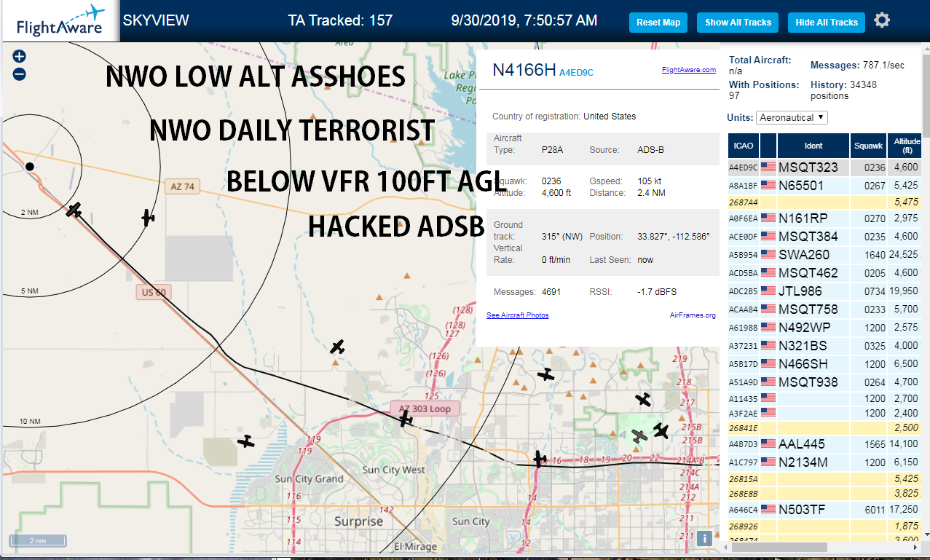Sort aircraft table by Ident column
Screen dimensions: 930x560
[x=813, y=146]
